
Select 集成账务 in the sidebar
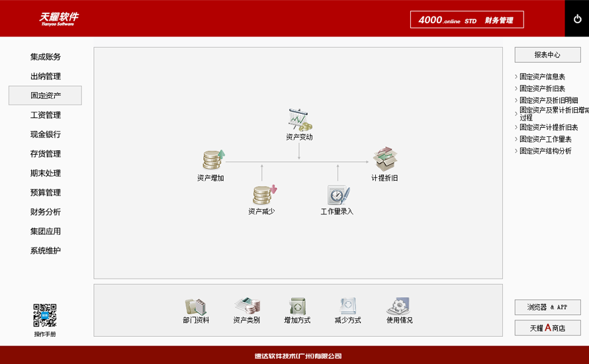coord(46,57)
